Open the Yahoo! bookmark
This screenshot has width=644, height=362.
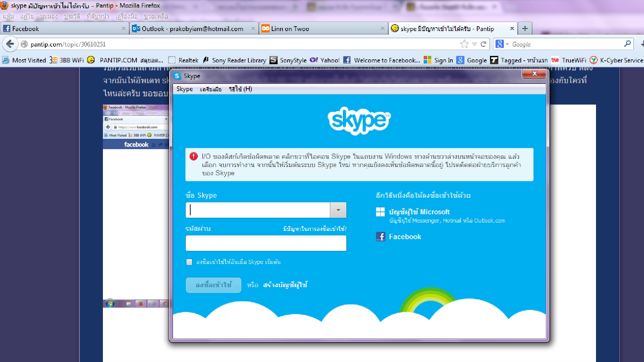click(x=325, y=60)
